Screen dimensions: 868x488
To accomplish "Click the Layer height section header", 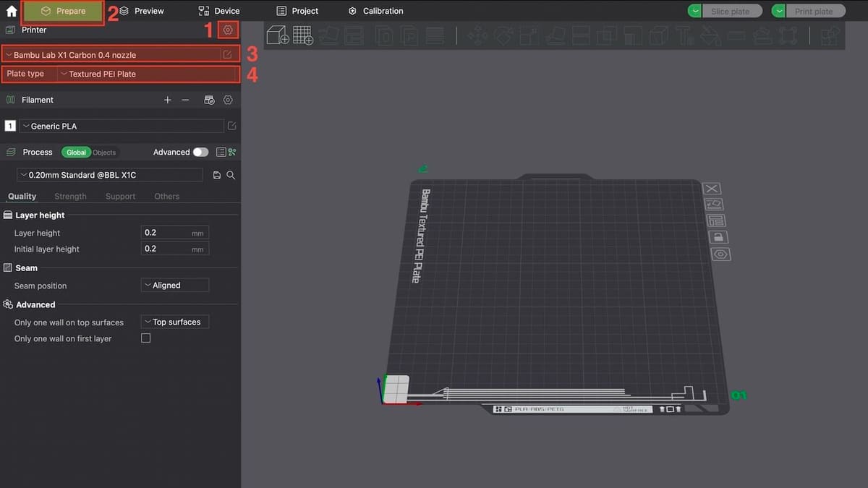I will pos(40,215).
